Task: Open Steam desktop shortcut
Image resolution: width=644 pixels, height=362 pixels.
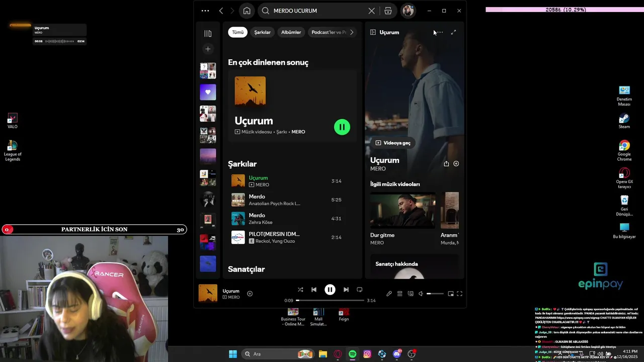Action: 624,121
